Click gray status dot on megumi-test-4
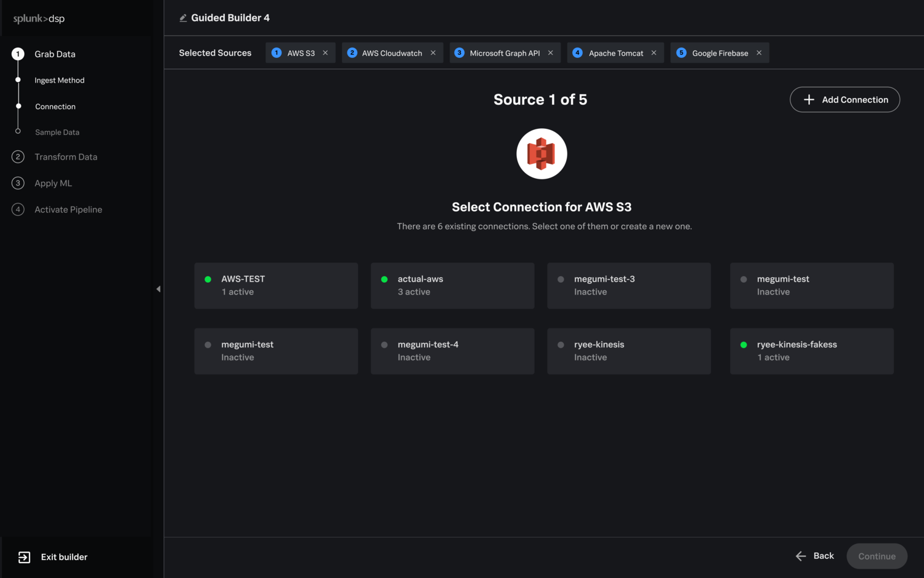Viewport: 924px width, 578px height. 384,345
